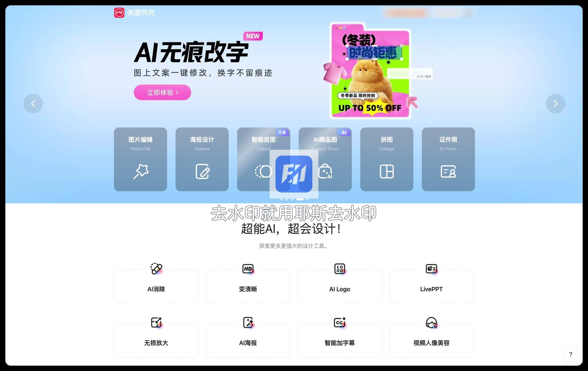This screenshot has width=588, height=371.
Task: Click the 无损放大 enlarge icon
Action: [157, 323]
